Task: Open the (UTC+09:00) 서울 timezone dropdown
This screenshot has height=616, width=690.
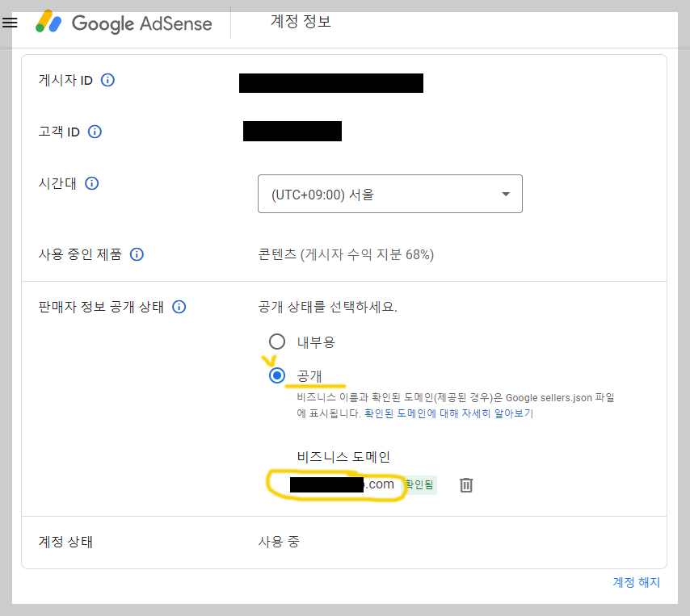Action: [390, 194]
